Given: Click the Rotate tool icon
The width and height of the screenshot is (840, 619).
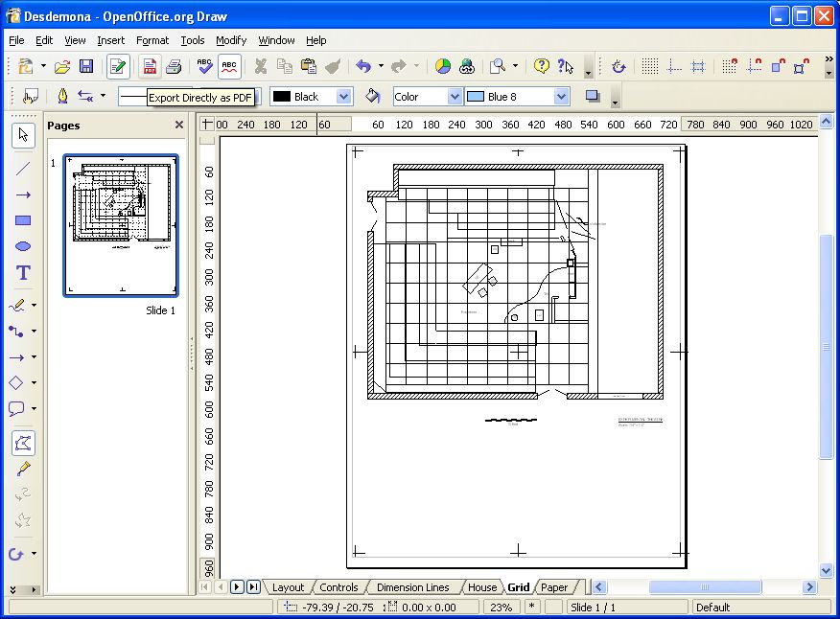Looking at the screenshot, I should [x=618, y=65].
